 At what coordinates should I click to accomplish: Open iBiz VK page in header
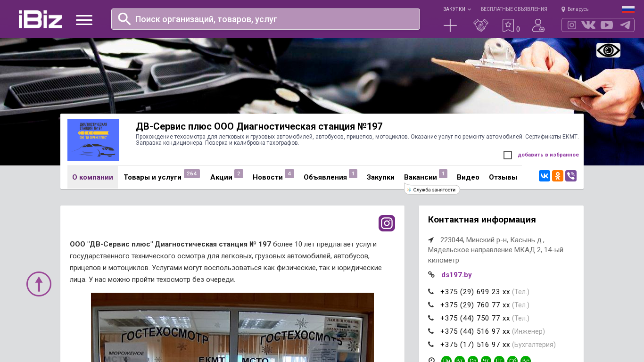pyautogui.click(x=588, y=25)
